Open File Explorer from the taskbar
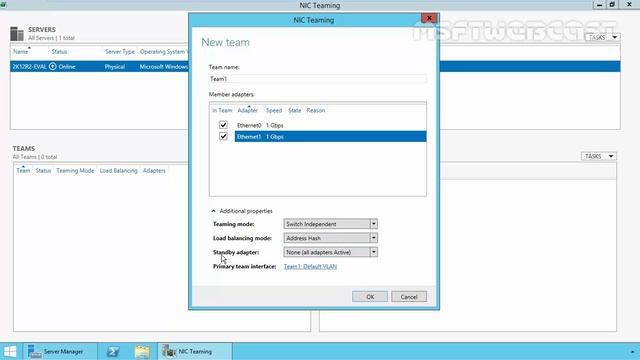 142,351
